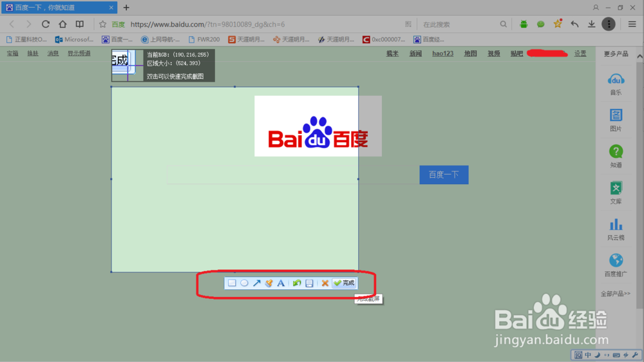The height and width of the screenshot is (362, 644).
Task: Open 风云榜 in the products sidebar
Action: (616, 229)
